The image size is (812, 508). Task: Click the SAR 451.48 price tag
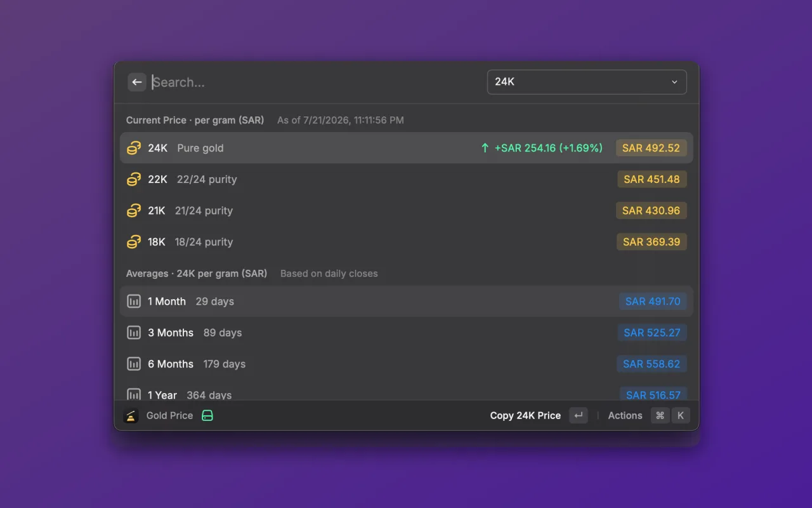tap(652, 179)
